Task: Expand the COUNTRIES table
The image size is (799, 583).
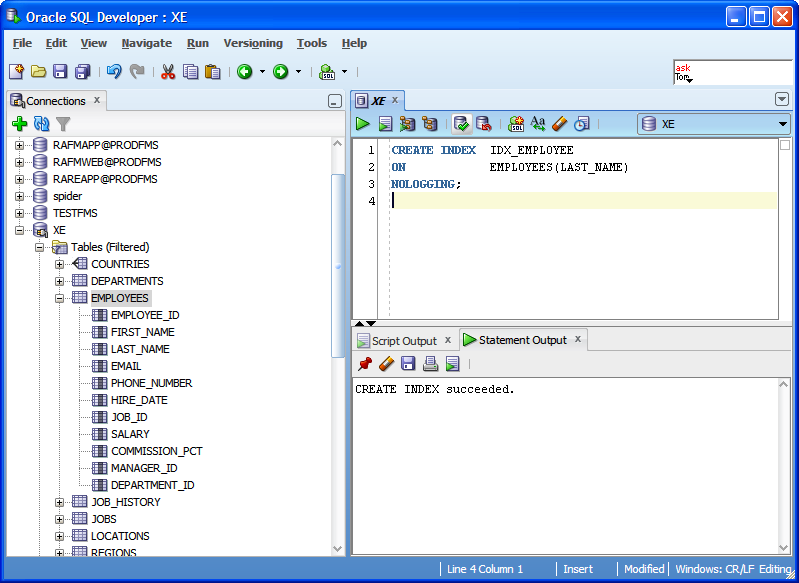Action: click(x=60, y=264)
